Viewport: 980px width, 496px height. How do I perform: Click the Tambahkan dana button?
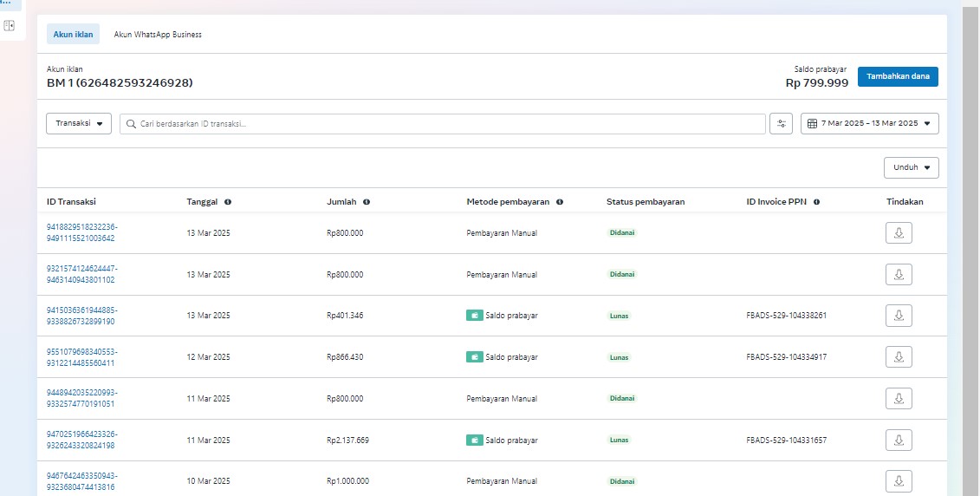click(x=898, y=76)
